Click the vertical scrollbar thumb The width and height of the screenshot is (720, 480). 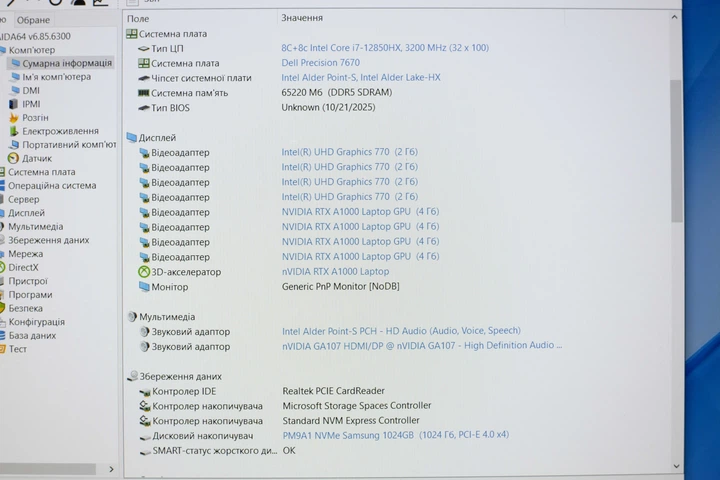click(675, 152)
